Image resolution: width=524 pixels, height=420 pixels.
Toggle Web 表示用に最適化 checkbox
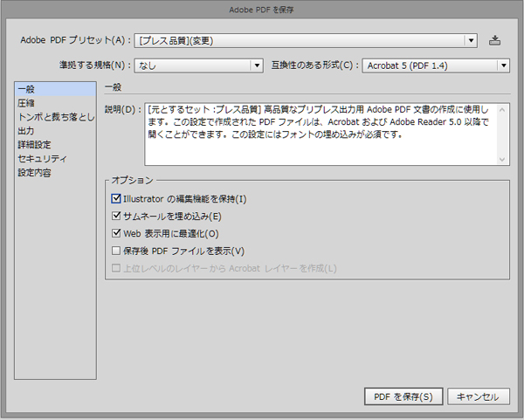[x=116, y=233]
